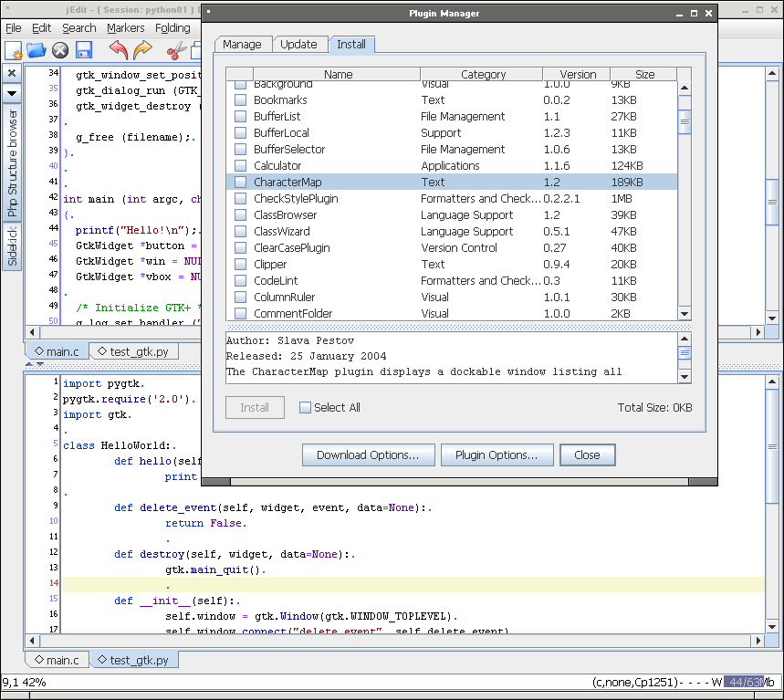Click the Redo orange arrow icon
Image resolution: width=784 pixels, height=700 pixels.
point(142,50)
